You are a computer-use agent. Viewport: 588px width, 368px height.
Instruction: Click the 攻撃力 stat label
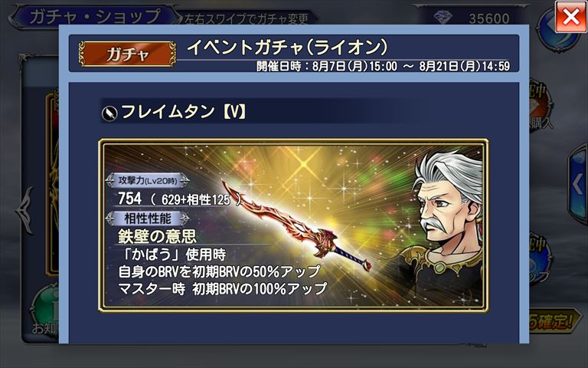147,181
